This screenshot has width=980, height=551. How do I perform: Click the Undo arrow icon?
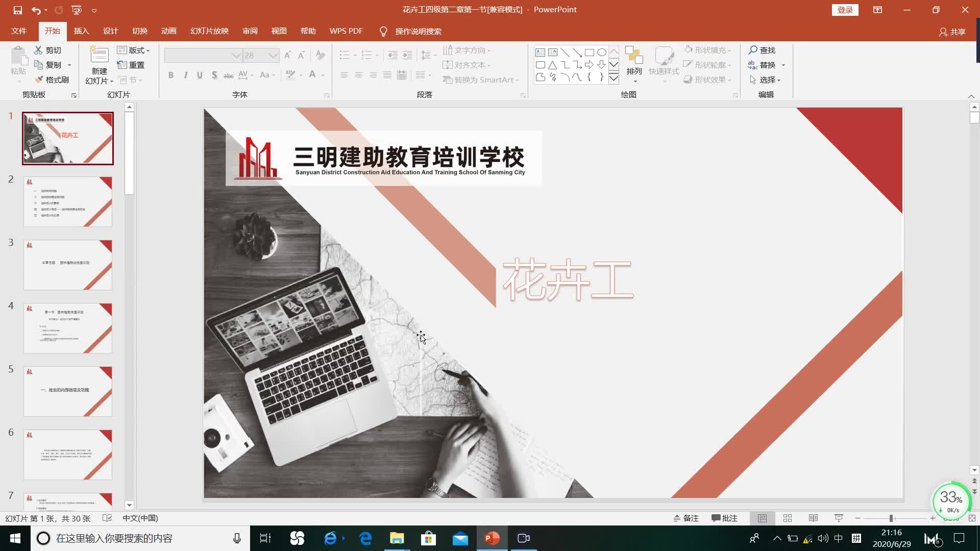[36, 10]
